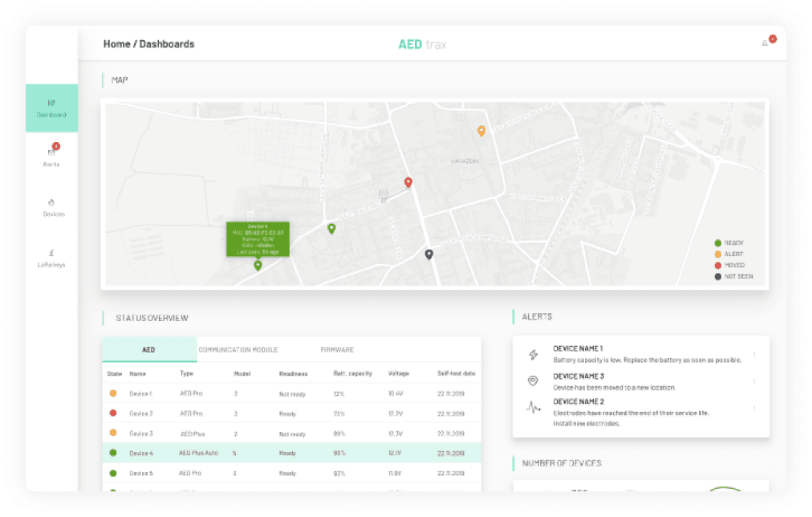Viewport: 812px width, 517px height.
Task: Click the electrodes heartbeat alert icon
Action: [x=533, y=407]
